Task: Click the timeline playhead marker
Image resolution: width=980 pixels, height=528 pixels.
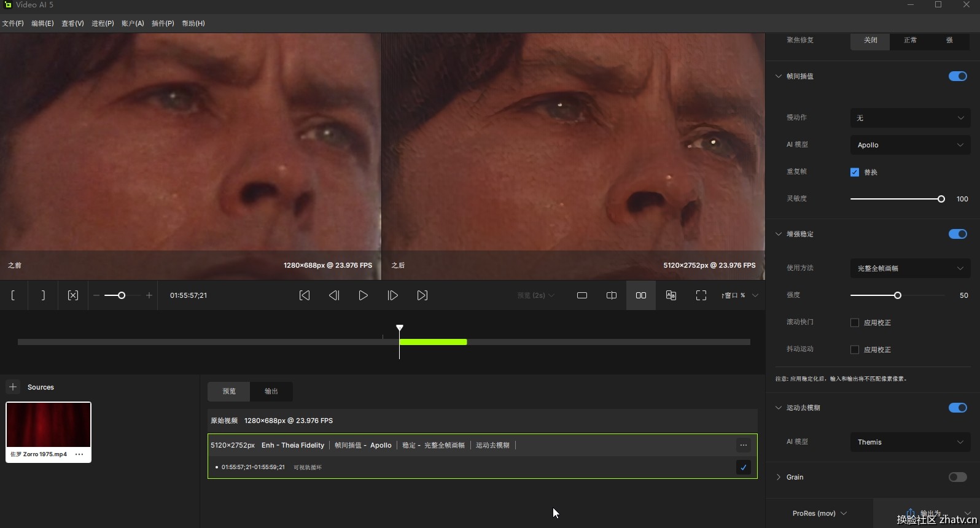Action: point(400,328)
